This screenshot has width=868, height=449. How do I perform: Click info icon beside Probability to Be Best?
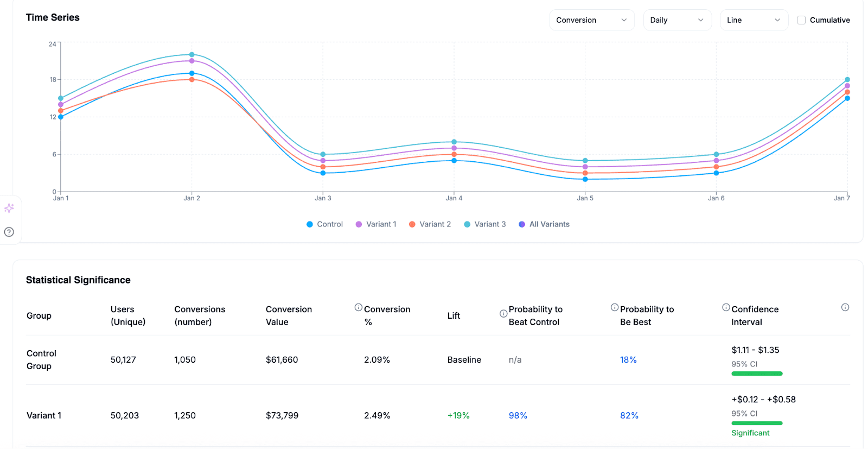pyautogui.click(x=615, y=307)
